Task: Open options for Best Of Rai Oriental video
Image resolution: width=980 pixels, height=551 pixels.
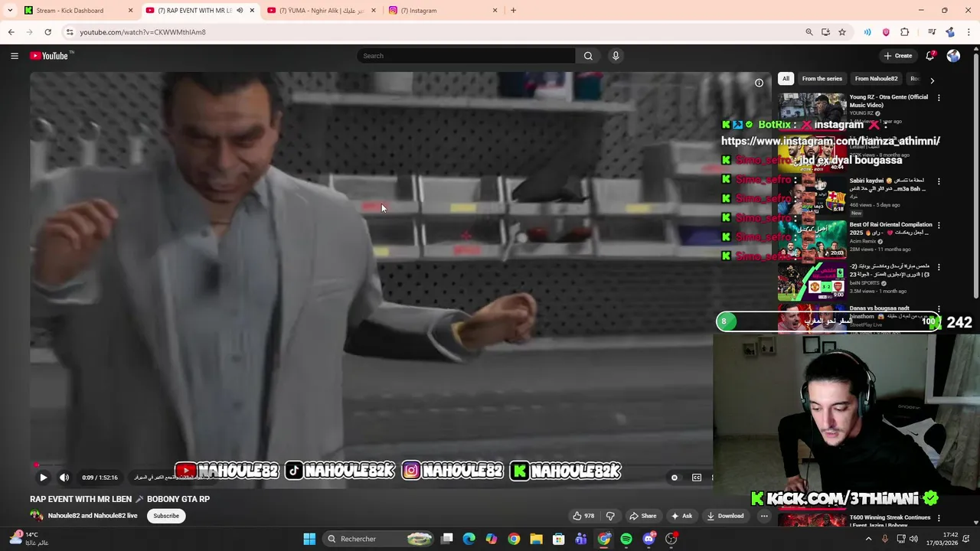Action: click(x=939, y=226)
